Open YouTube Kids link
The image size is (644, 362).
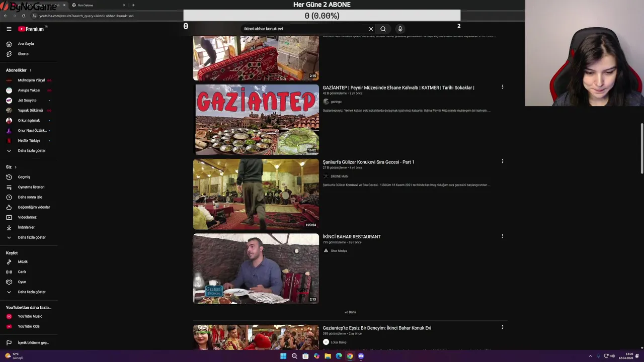coord(29,326)
